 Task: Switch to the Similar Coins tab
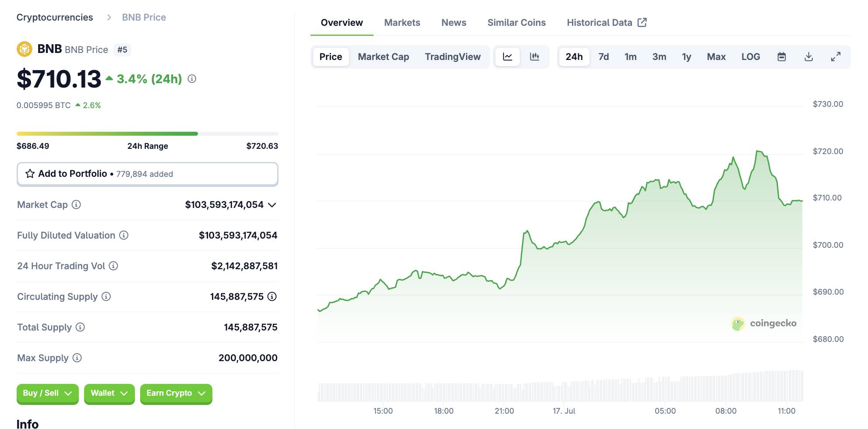516,23
